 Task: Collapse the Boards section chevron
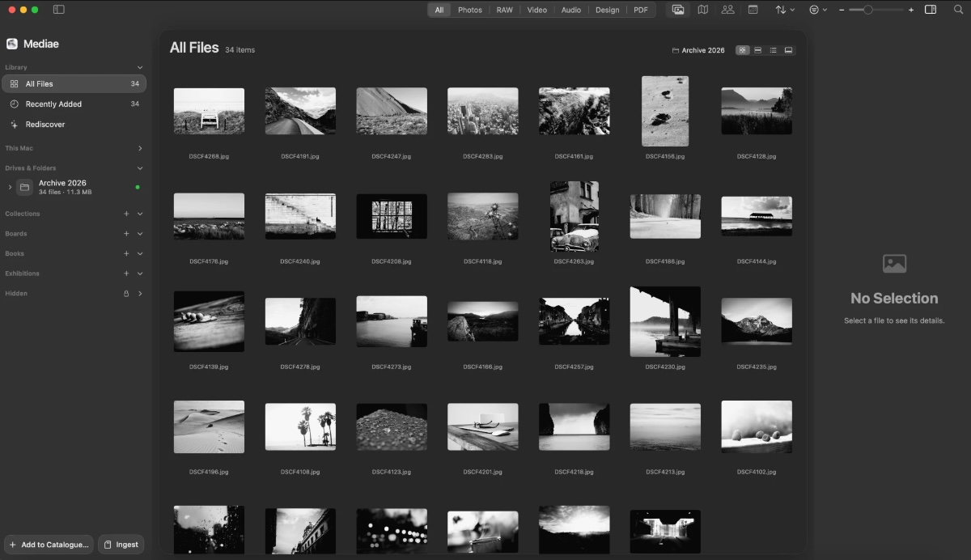(x=140, y=234)
